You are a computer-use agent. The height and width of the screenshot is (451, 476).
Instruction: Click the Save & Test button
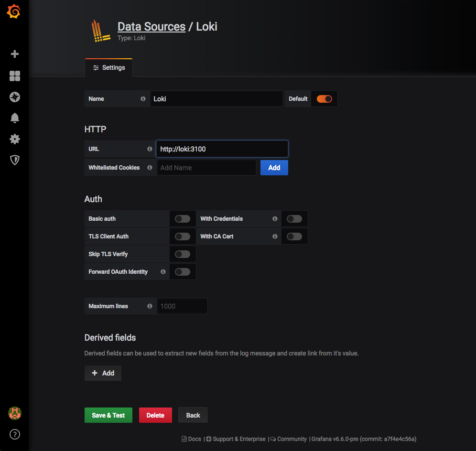click(x=108, y=415)
